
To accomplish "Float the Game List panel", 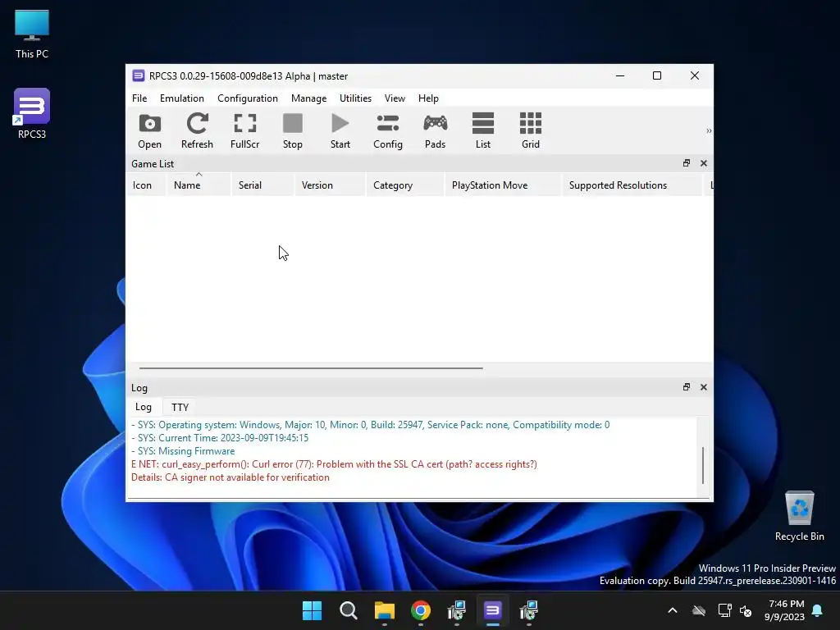I will (687, 163).
